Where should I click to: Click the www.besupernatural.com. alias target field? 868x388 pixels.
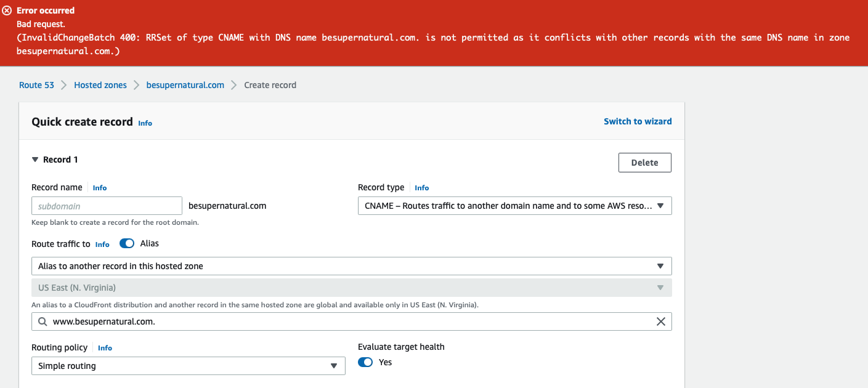click(352, 321)
